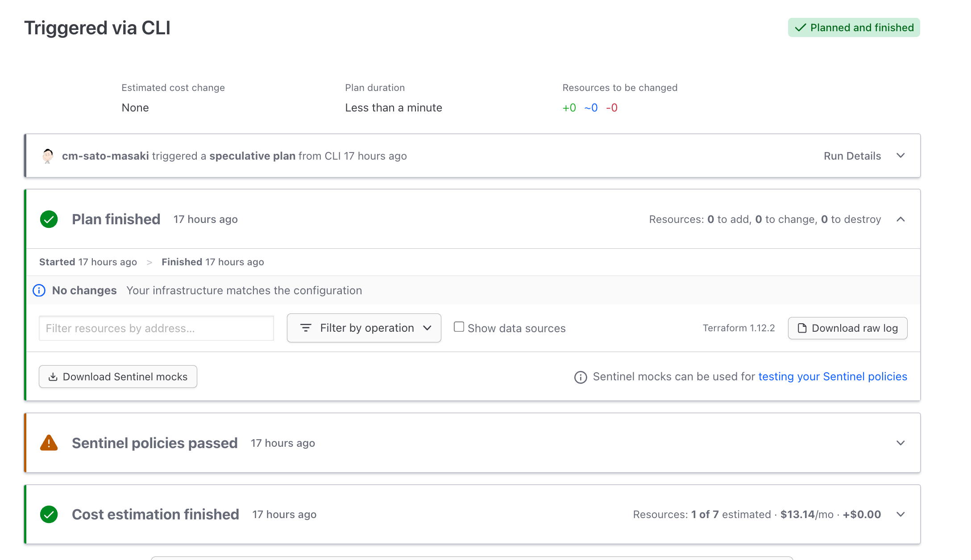The width and height of the screenshot is (971, 560).
Task: Click the Plan finished title
Action: (116, 219)
